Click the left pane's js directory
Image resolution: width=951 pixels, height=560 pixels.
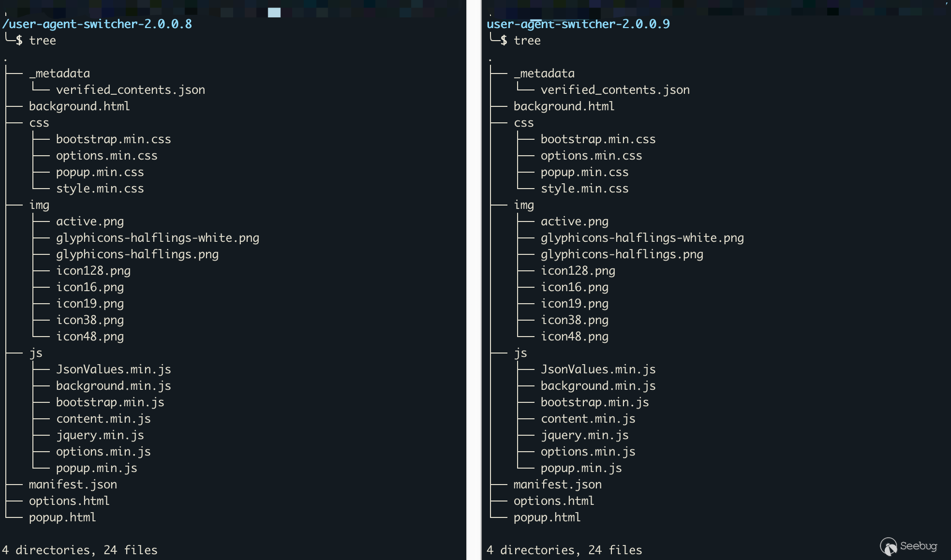click(x=36, y=353)
